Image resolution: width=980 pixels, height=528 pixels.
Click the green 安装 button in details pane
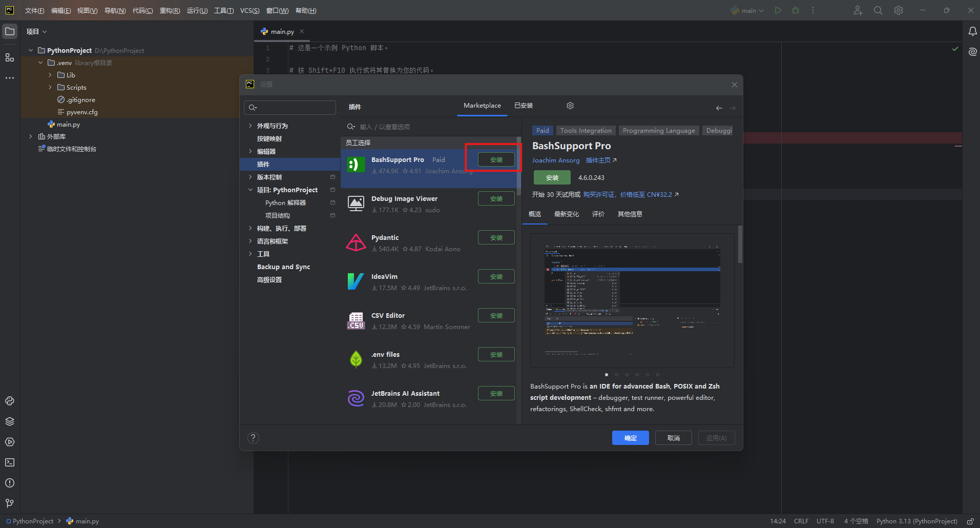pyautogui.click(x=552, y=177)
